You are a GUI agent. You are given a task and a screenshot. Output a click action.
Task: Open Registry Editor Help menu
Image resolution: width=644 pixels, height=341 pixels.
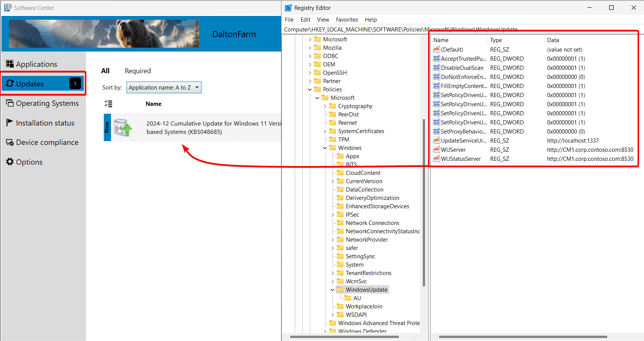point(371,20)
